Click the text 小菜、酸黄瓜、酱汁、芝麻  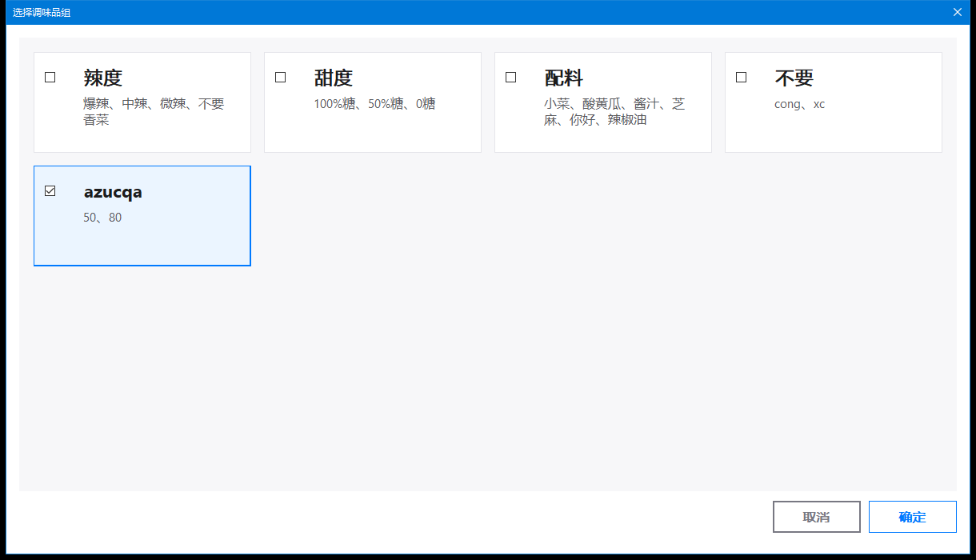tap(614, 112)
